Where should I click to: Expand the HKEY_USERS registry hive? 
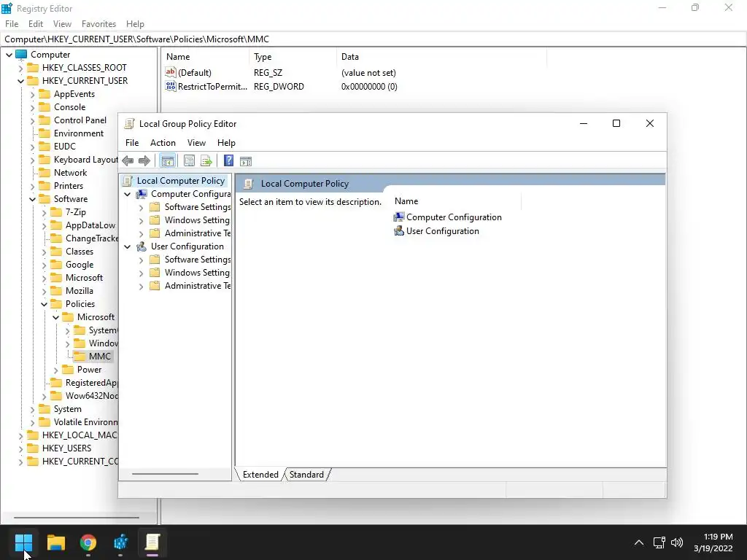20,448
